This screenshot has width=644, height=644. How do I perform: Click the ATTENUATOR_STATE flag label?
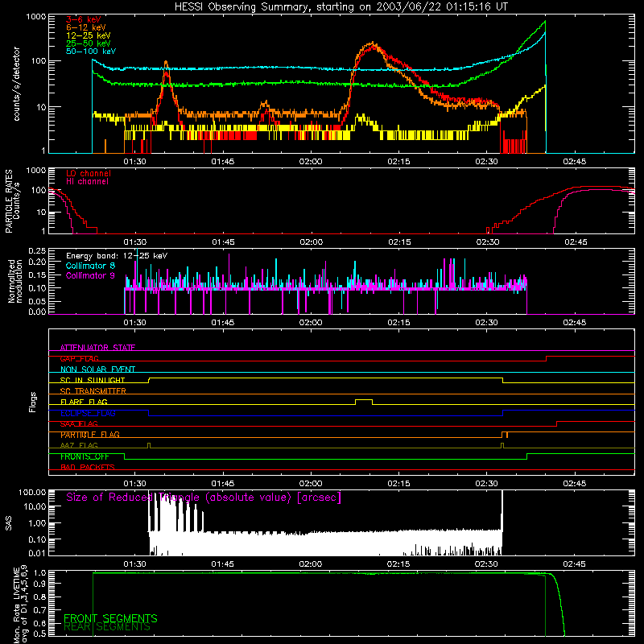(97, 348)
